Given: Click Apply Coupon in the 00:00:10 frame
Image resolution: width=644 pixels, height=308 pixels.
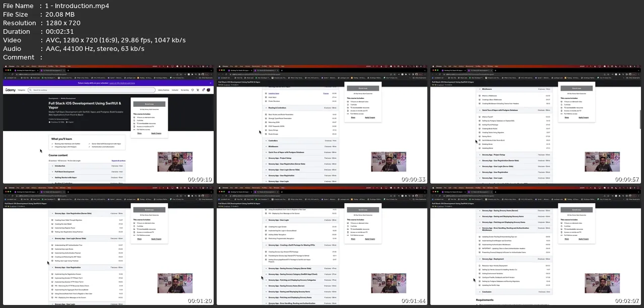Looking at the screenshot, I should click(156, 134).
